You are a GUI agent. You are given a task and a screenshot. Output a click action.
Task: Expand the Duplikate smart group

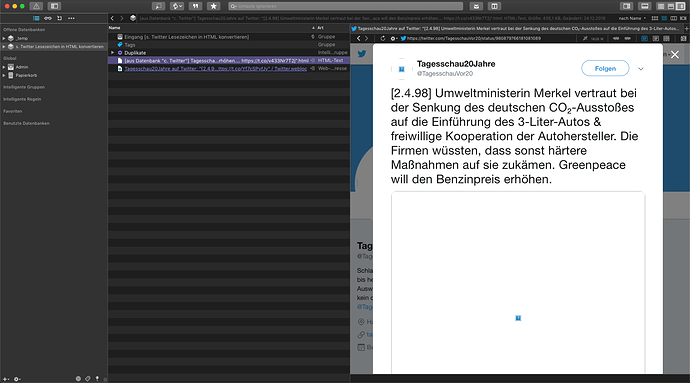tap(113, 52)
